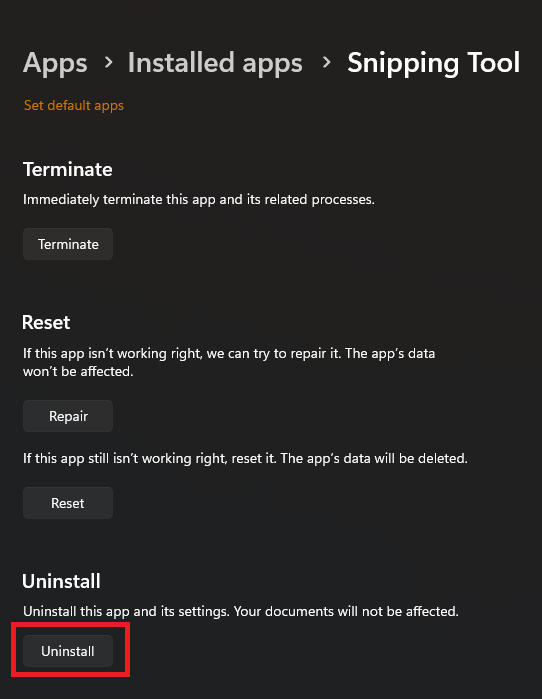This screenshot has width=542, height=699.
Task: Open the Installed apps breadcrumb
Action: [x=215, y=63]
